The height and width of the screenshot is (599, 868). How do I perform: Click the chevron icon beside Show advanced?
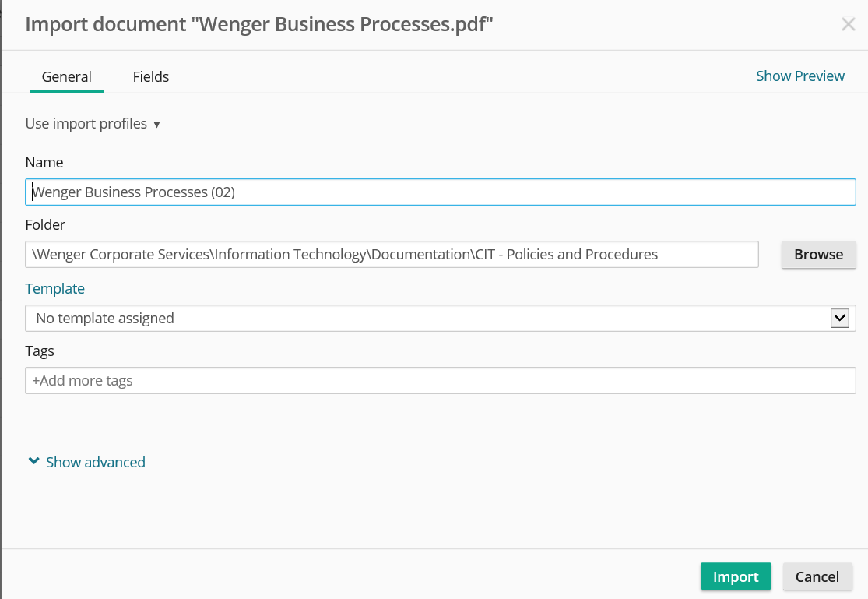tap(33, 461)
